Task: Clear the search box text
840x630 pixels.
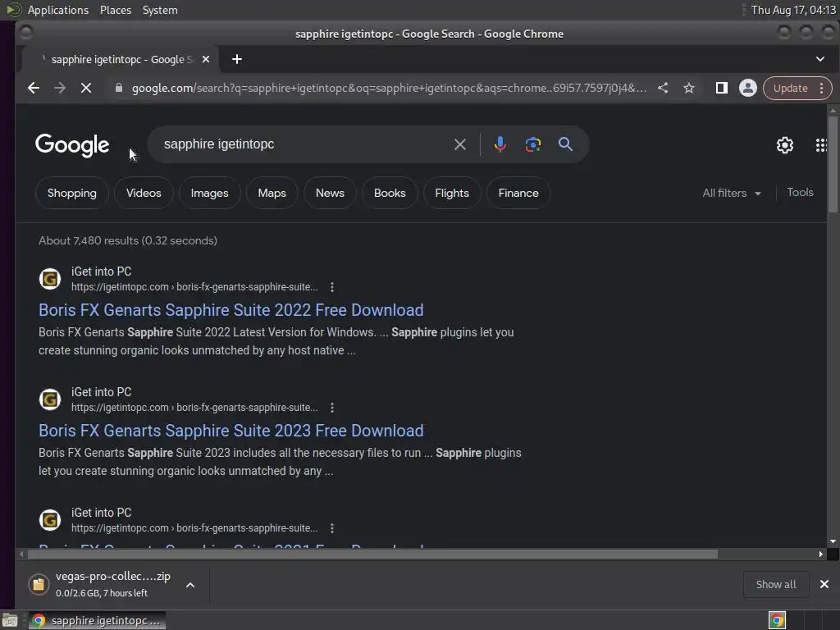Action: pos(459,144)
